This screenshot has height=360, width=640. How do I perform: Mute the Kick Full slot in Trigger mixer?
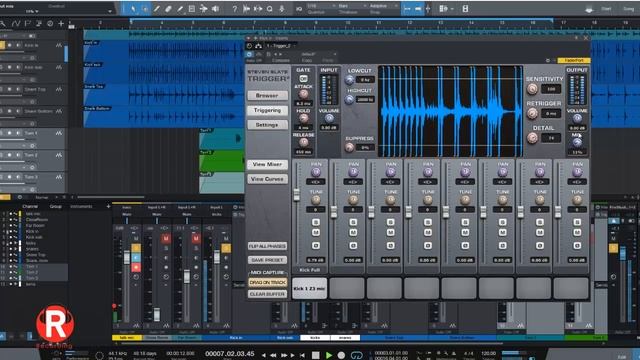[x=316, y=233]
